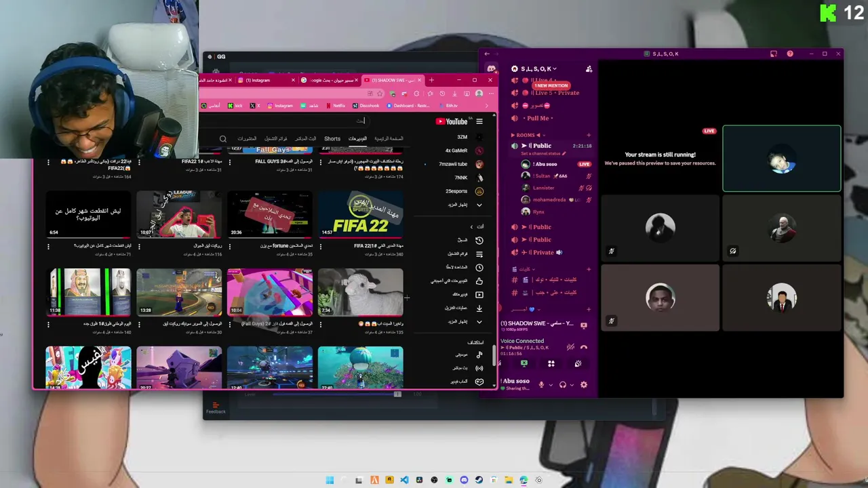This screenshot has height=488, width=868.
Task: Switch to the Shorts channel tab
Action: (332, 139)
